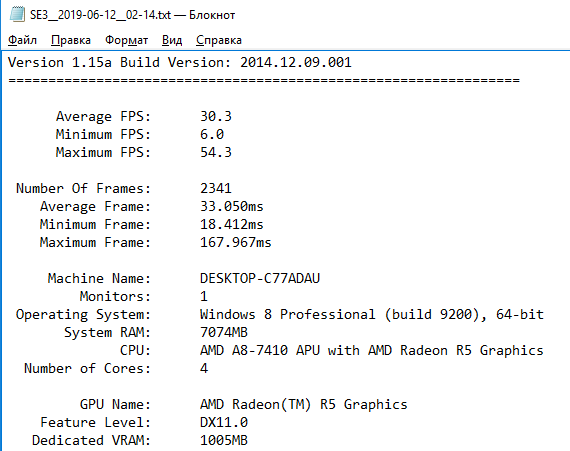This screenshot has width=570, height=451.
Task: Click the Dedicated VRAM value 1005MB
Action: [x=224, y=440]
